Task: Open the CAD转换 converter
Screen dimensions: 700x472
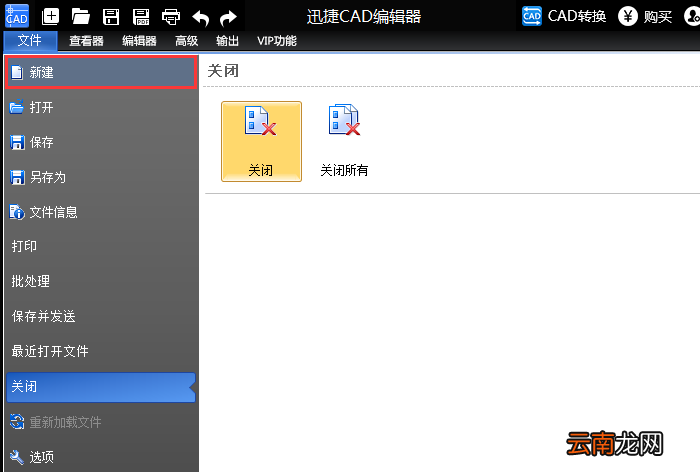Action: 564,17
